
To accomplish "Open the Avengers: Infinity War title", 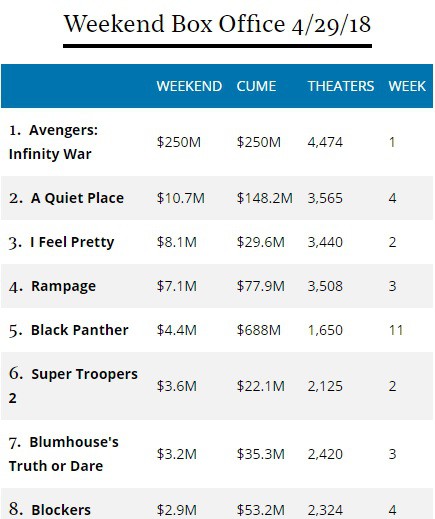I will coord(53,142).
